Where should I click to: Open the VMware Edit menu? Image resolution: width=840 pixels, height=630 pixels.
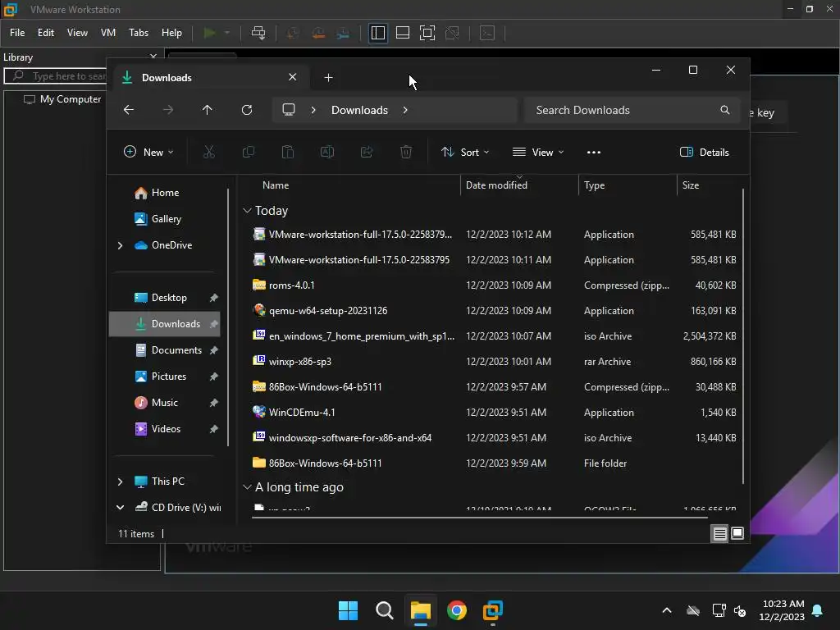pos(46,33)
